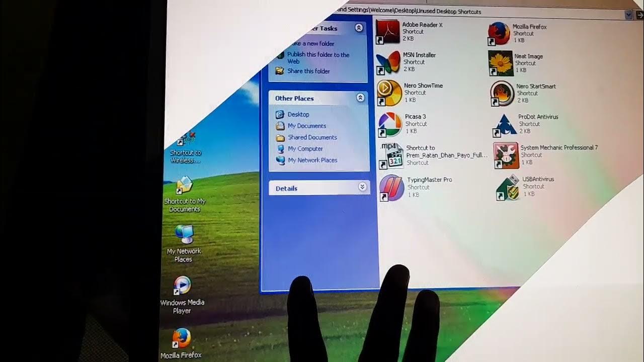
Task: Open the Adobe Reader X shortcut icon
Action: (x=388, y=32)
